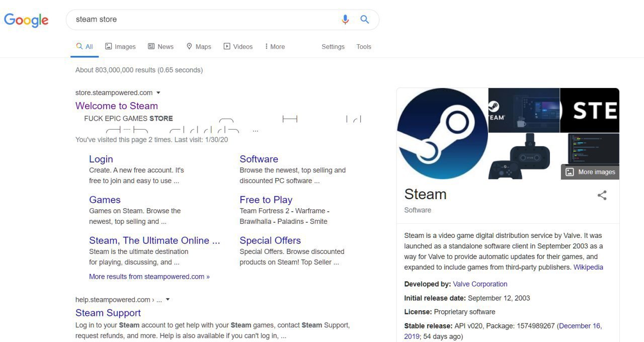
Task: Click the share icon next to Steam
Action: click(602, 195)
